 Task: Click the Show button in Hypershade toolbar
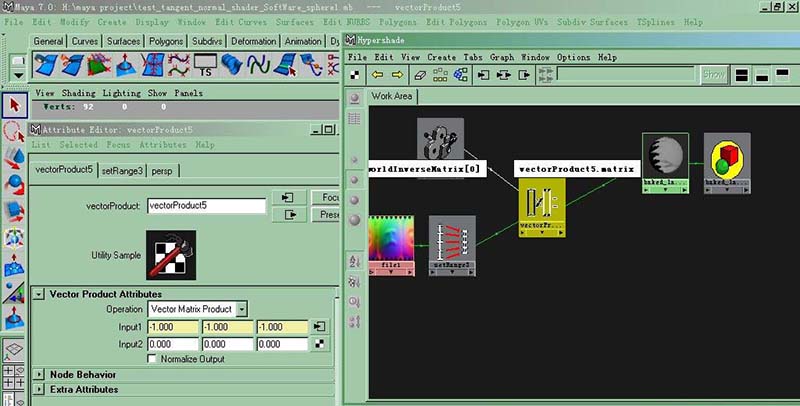pyautogui.click(x=714, y=74)
